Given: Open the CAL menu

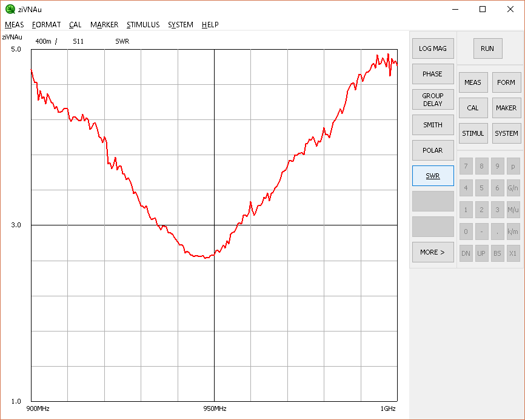Looking at the screenshot, I should click(75, 25).
